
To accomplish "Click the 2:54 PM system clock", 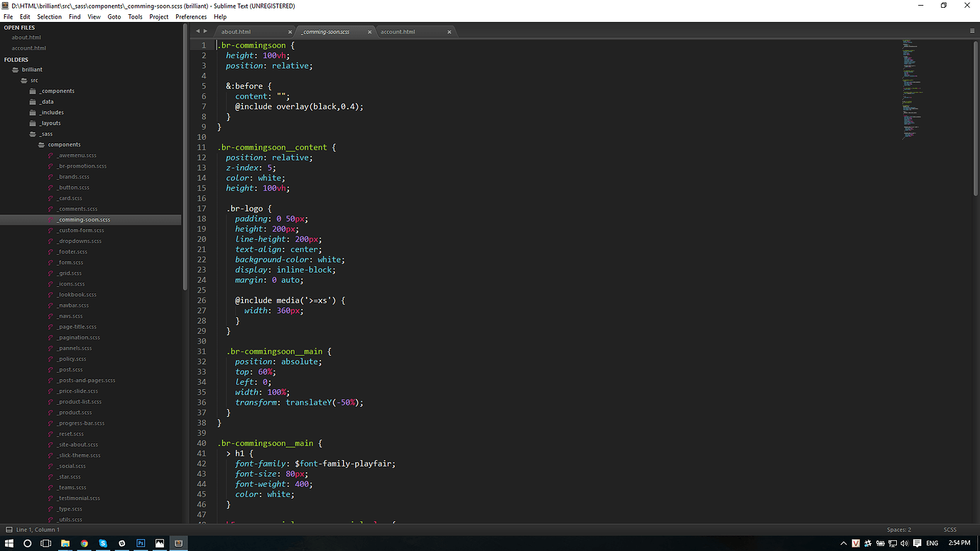I will (x=959, y=543).
